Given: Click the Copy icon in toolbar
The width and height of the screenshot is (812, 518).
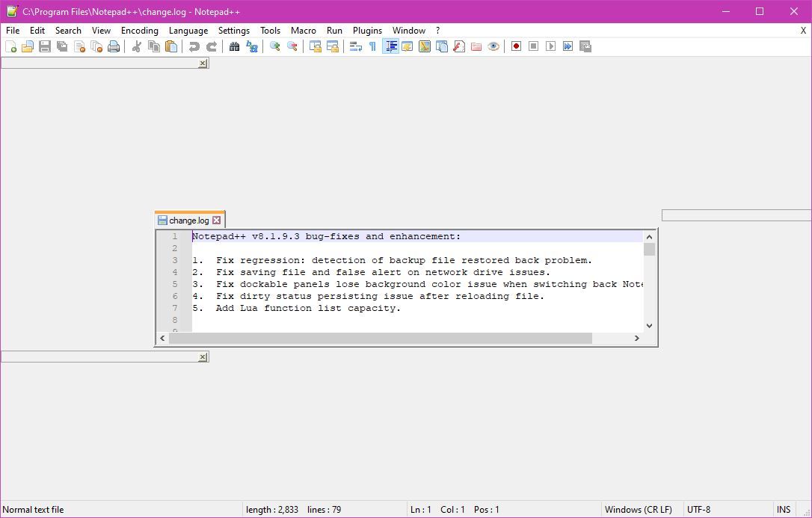Looking at the screenshot, I should click(154, 46).
